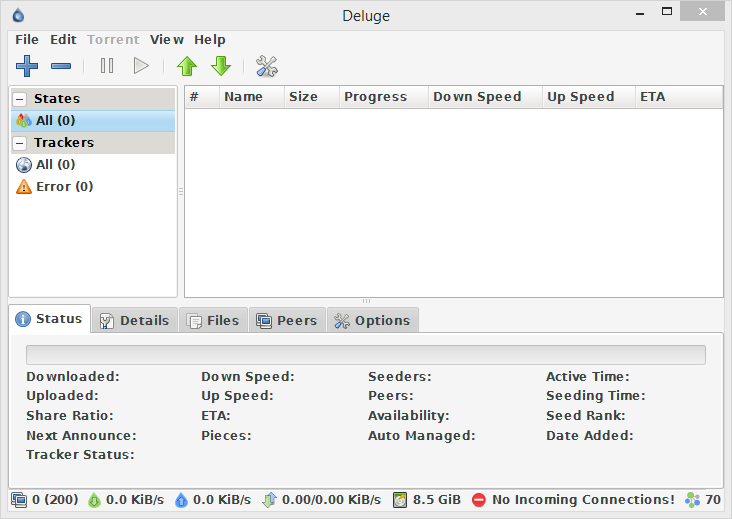Click the No Incoming Connections! text

click(x=583, y=500)
